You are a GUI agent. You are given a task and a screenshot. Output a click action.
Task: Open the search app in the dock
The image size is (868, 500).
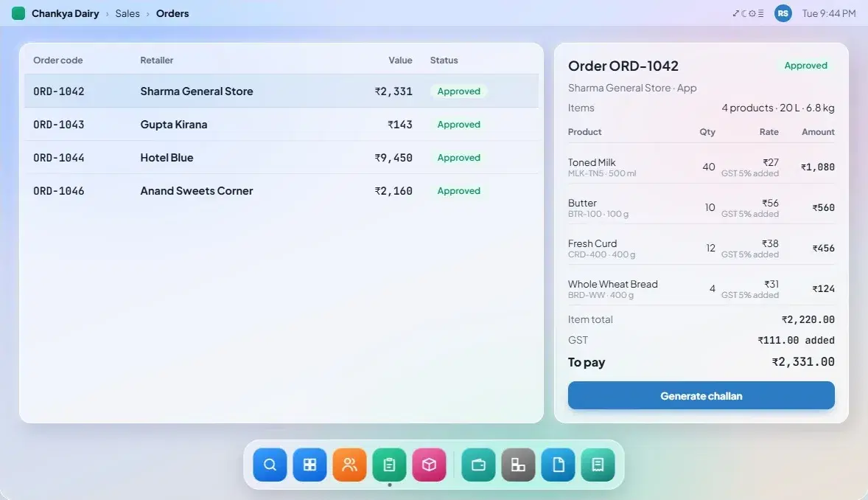270,465
